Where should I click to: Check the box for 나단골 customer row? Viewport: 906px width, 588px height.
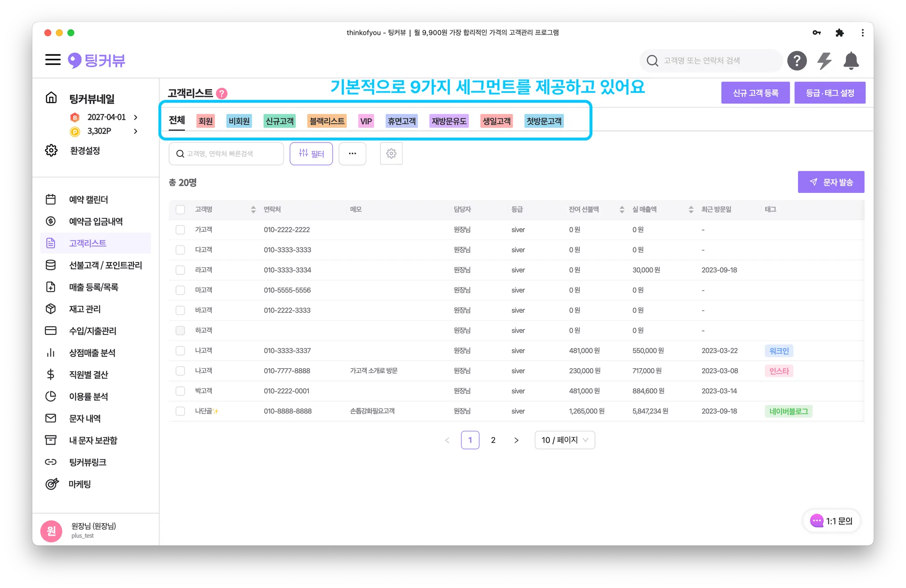click(180, 411)
